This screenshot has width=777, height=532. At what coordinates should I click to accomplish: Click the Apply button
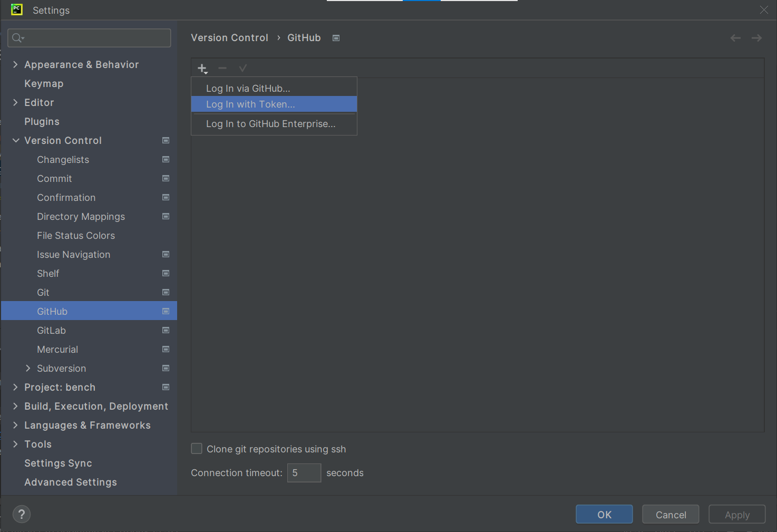coord(737,514)
